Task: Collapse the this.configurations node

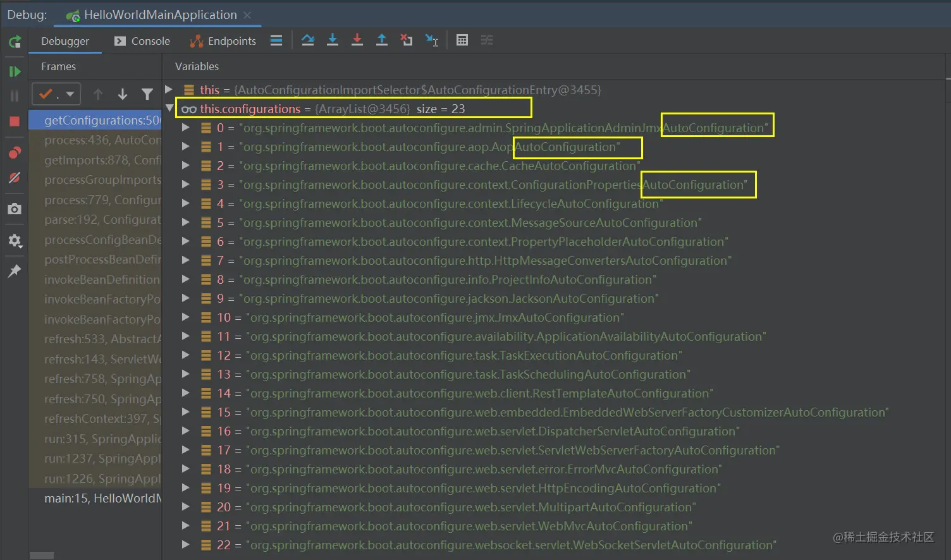Action: click(x=169, y=108)
